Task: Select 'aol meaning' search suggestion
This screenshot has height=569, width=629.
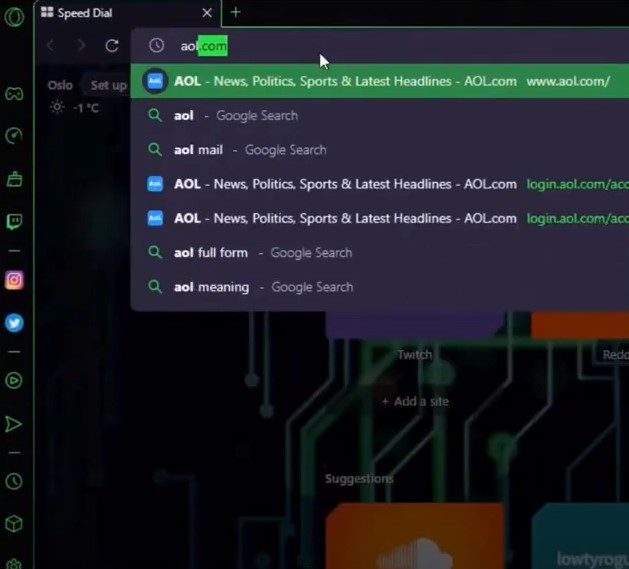Action: (x=379, y=287)
